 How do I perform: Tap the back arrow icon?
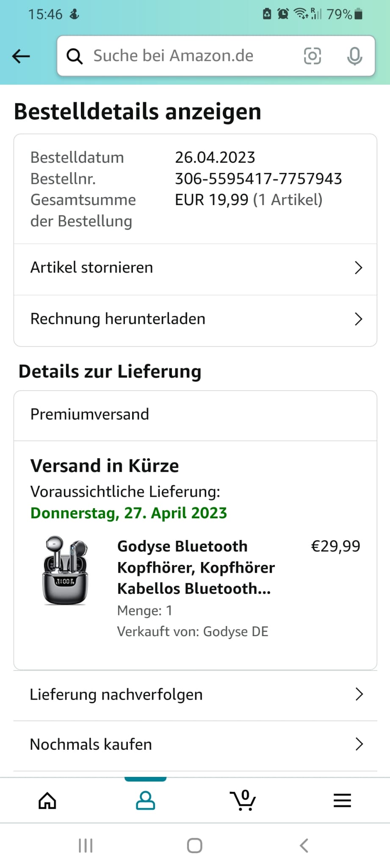pos(21,56)
